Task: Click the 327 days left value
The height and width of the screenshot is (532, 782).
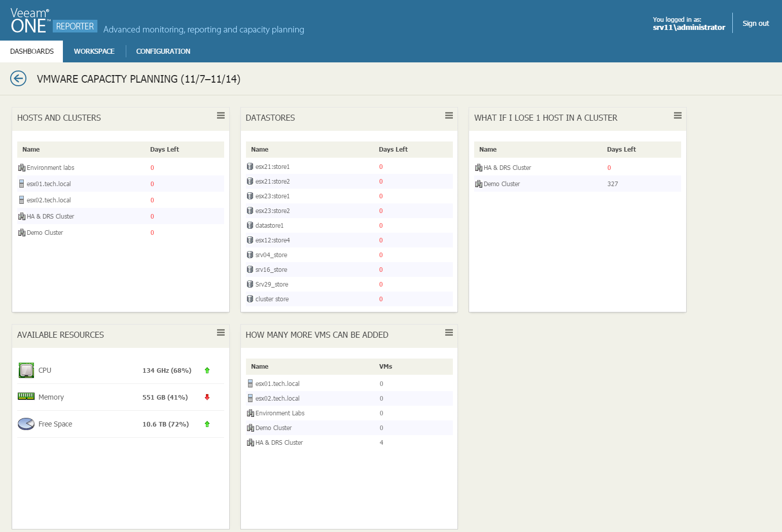Action: (613, 184)
